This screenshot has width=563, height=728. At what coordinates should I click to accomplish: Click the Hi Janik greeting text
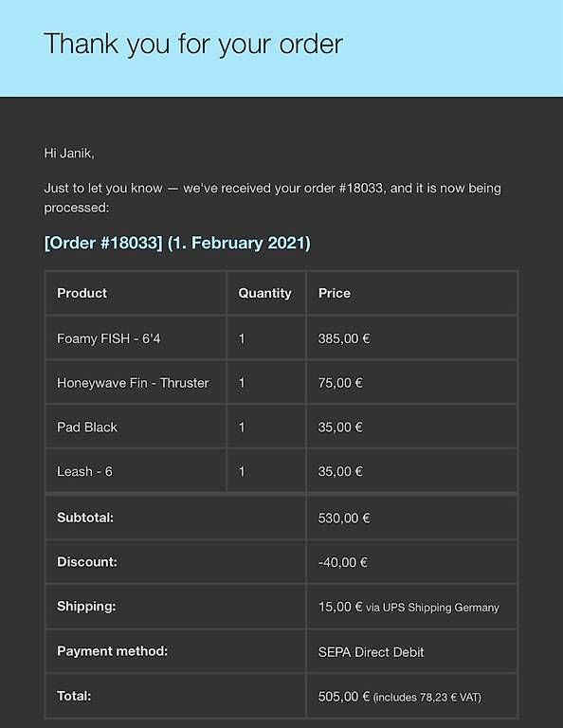69,153
